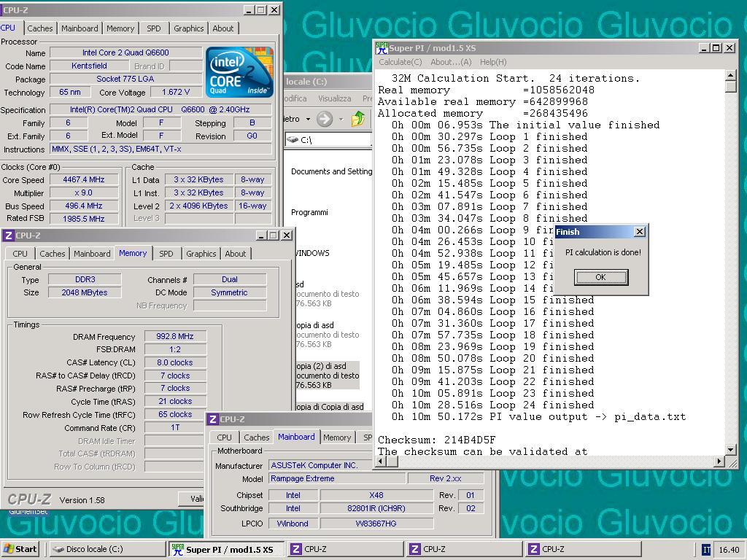Select Graphics tab in CPU-Z Memory window
The height and width of the screenshot is (560, 747).
(x=201, y=254)
